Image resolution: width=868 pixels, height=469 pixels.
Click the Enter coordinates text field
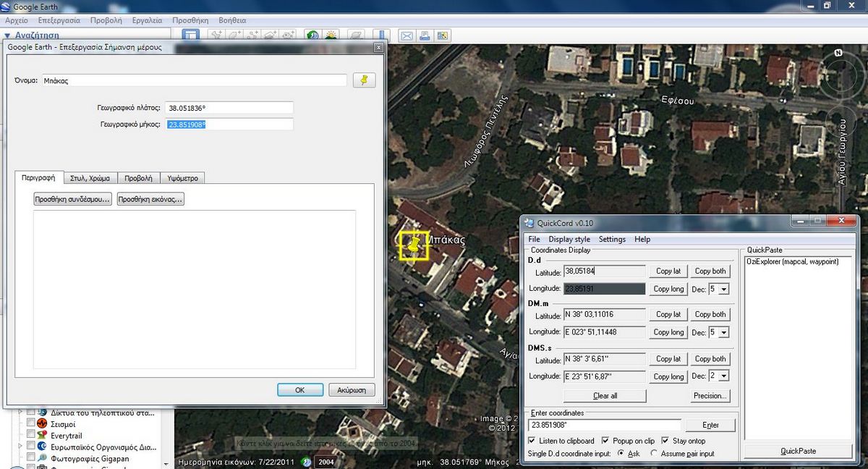click(605, 425)
